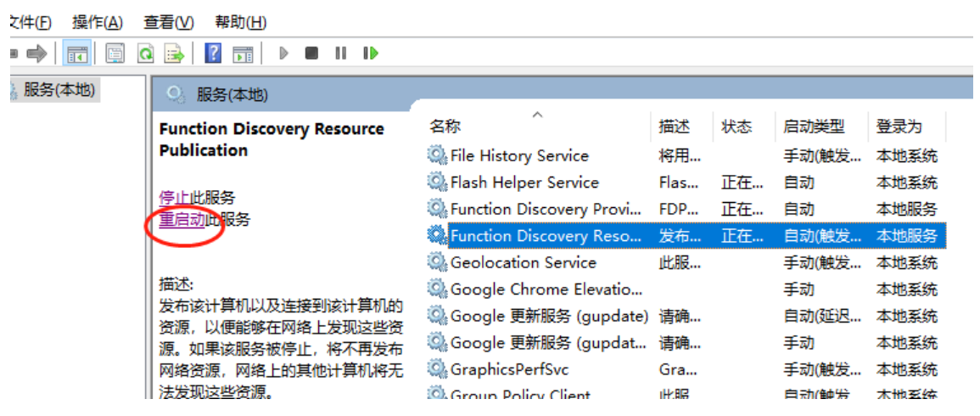The width and height of the screenshot is (980, 416).
Task: Click the Restart Service toolbar icon
Action: [x=370, y=53]
